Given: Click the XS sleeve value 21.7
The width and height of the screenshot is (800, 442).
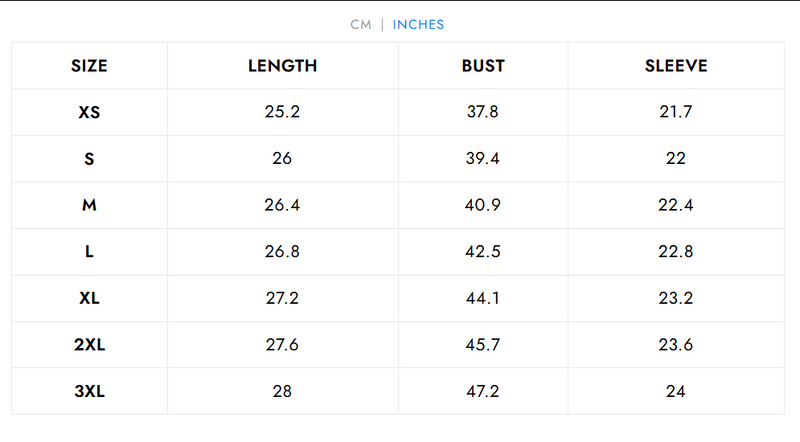Looking at the screenshot, I should (x=676, y=112).
